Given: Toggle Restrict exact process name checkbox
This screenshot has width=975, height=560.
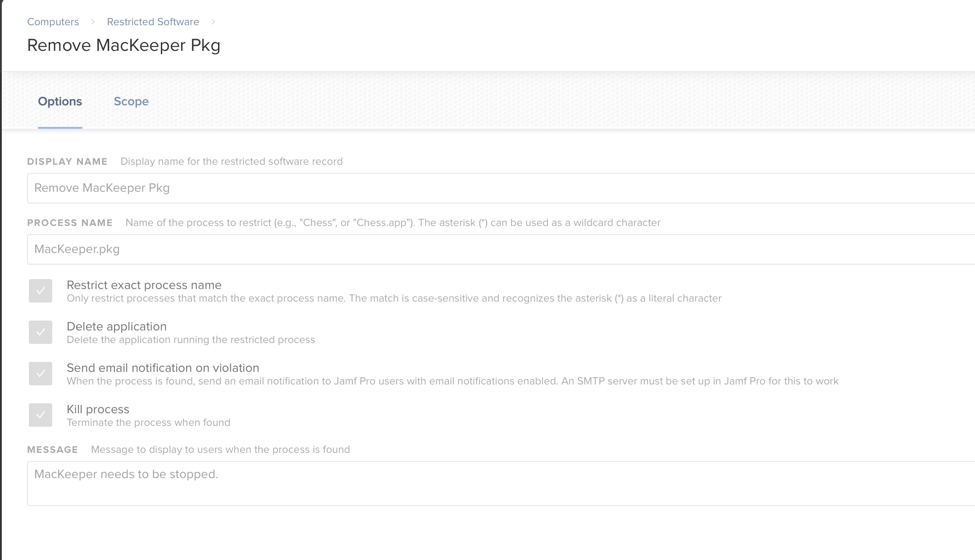Looking at the screenshot, I should [x=41, y=291].
